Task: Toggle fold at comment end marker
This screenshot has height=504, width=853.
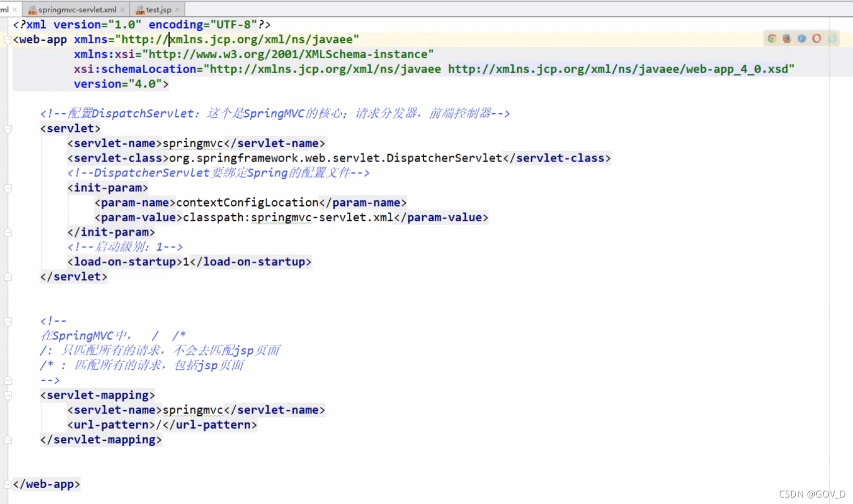Action: (x=8, y=380)
